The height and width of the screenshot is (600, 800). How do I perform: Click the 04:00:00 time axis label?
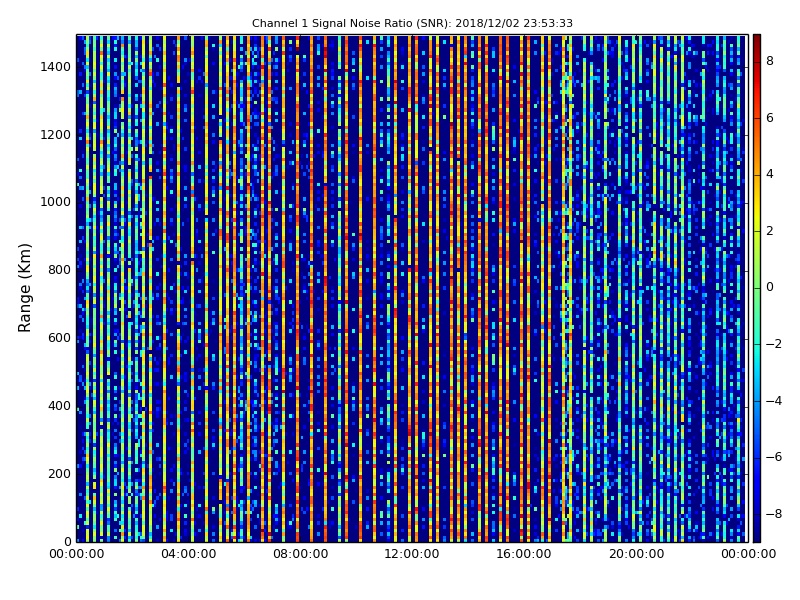[188, 554]
